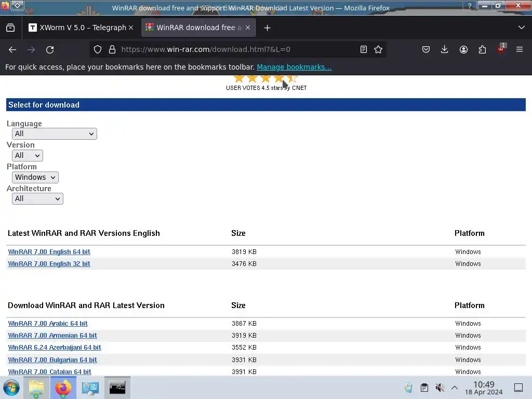This screenshot has width=532, height=399.
Task: Unmute the volume tray icon
Action: pos(440,388)
